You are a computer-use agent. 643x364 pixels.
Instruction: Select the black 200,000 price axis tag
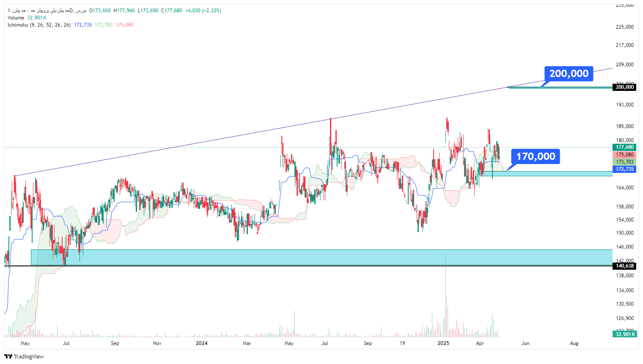click(624, 87)
